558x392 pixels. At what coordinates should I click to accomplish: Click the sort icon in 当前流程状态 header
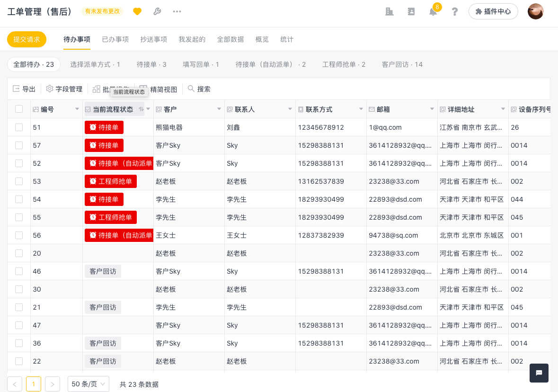click(141, 109)
